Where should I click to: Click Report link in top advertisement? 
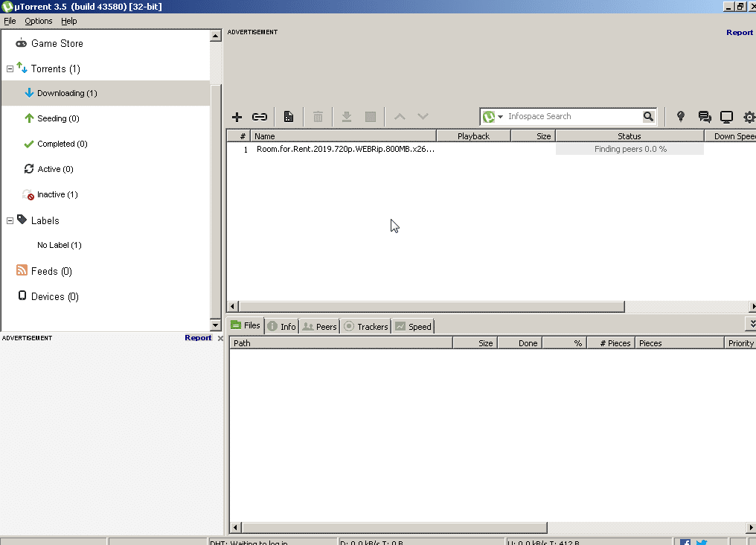(x=739, y=32)
